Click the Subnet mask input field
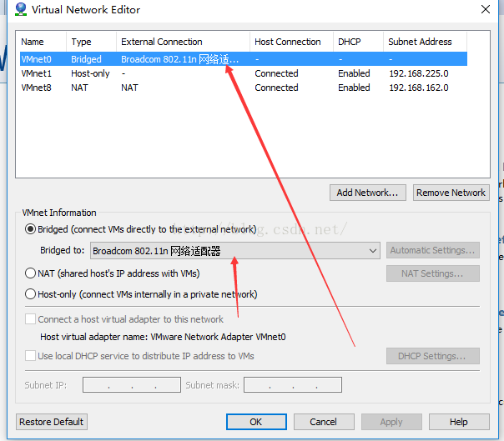This screenshot has height=441, width=504. coord(293,385)
